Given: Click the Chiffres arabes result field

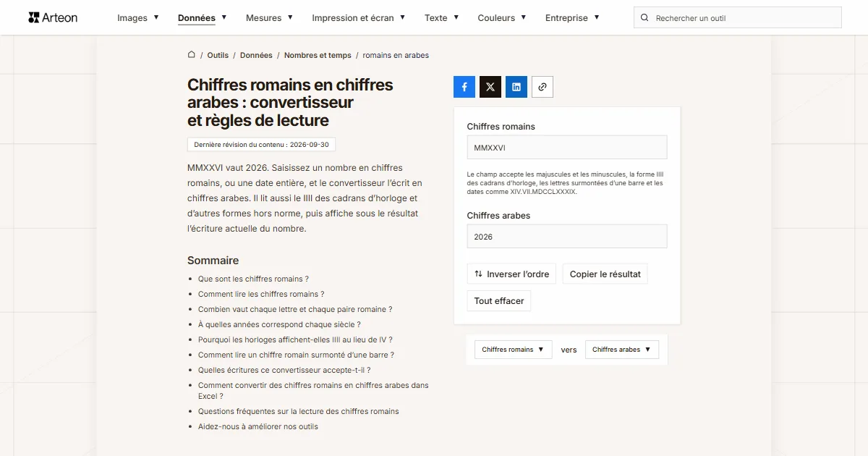Looking at the screenshot, I should (x=567, y=237).
